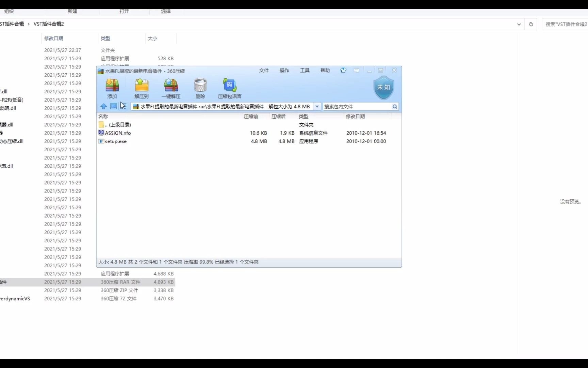Screen dimensions: 588x368
Task: Click the 上级目录 folder icon
Action: tap(101, 124)
